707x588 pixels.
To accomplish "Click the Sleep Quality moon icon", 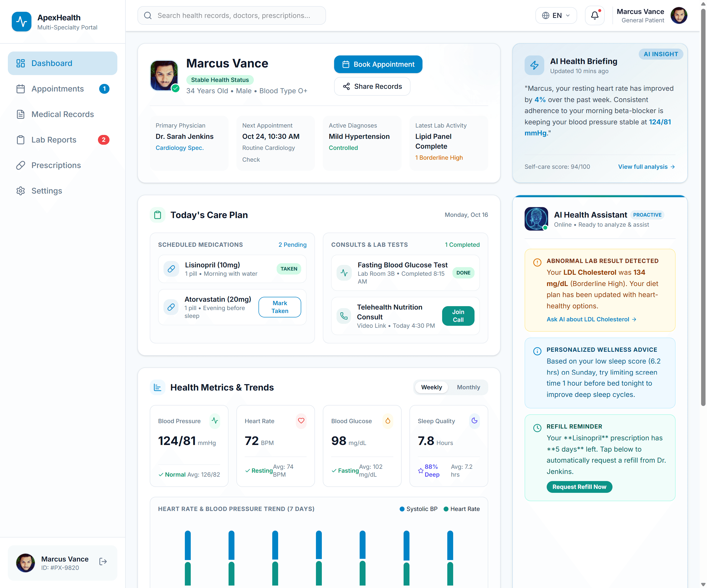I will pos(474,421).
